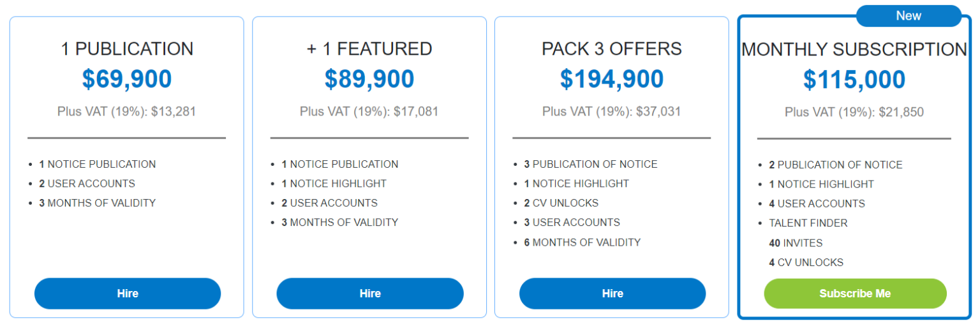This screenshot has height=328, width=980.
Task: Click the + 1 FEATURED heading
Action: [369, 48]
